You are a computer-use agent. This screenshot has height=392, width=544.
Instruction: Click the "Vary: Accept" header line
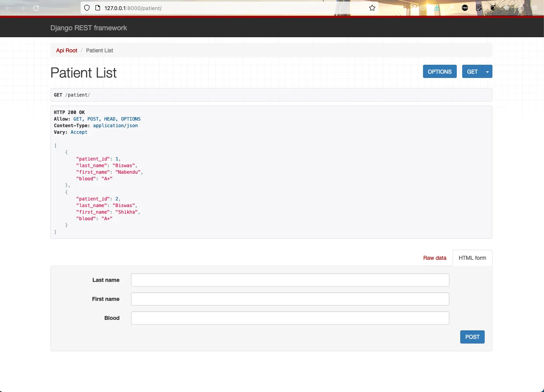pos(71,132)
